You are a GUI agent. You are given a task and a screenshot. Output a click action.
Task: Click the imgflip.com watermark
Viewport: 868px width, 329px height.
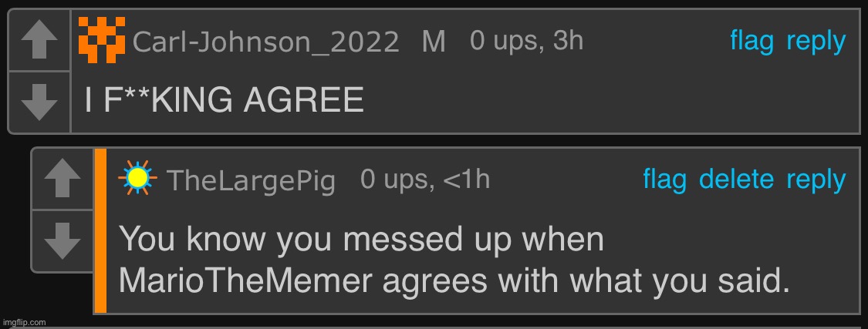[x=25, y=321]
